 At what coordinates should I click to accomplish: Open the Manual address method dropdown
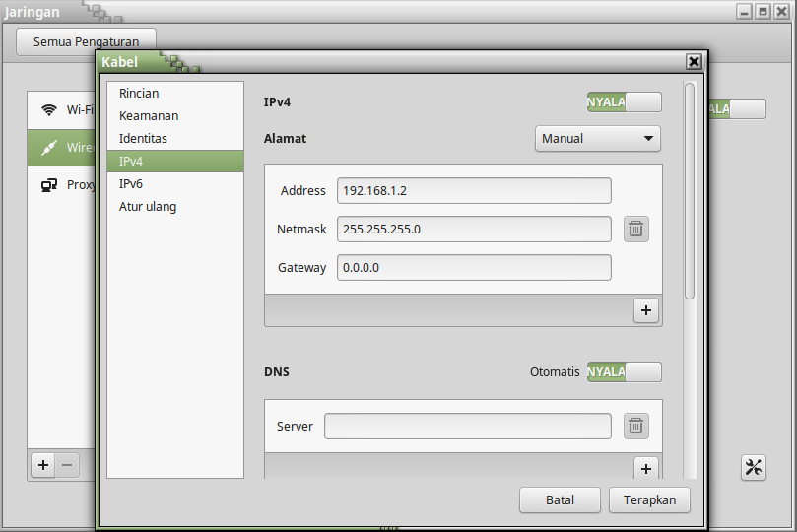coord(597,139)
